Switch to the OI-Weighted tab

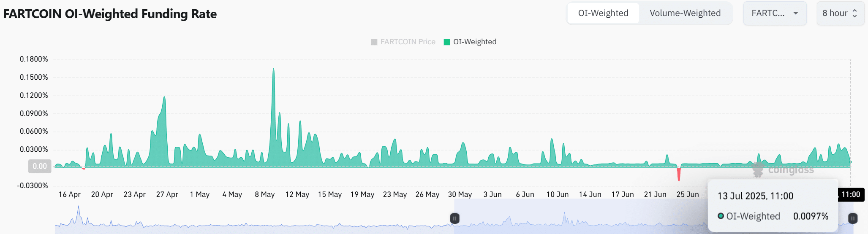pyautogui.click(x=603, y=13)
